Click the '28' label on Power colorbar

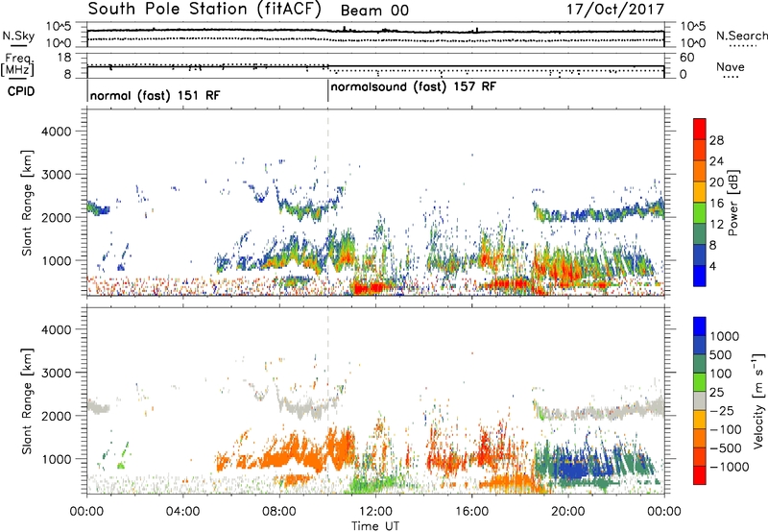[x=716, y=140]
